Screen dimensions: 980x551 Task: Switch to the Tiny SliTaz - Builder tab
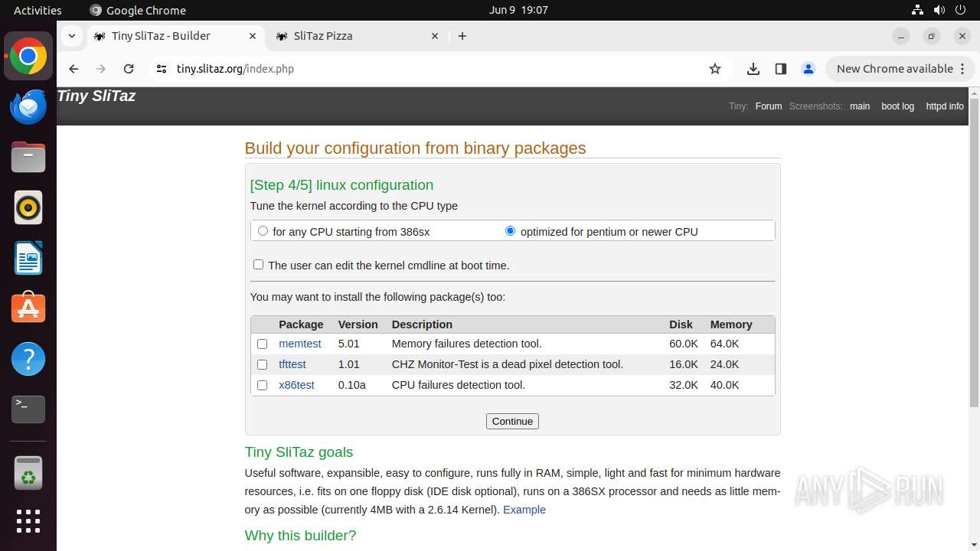click(175, 36)
